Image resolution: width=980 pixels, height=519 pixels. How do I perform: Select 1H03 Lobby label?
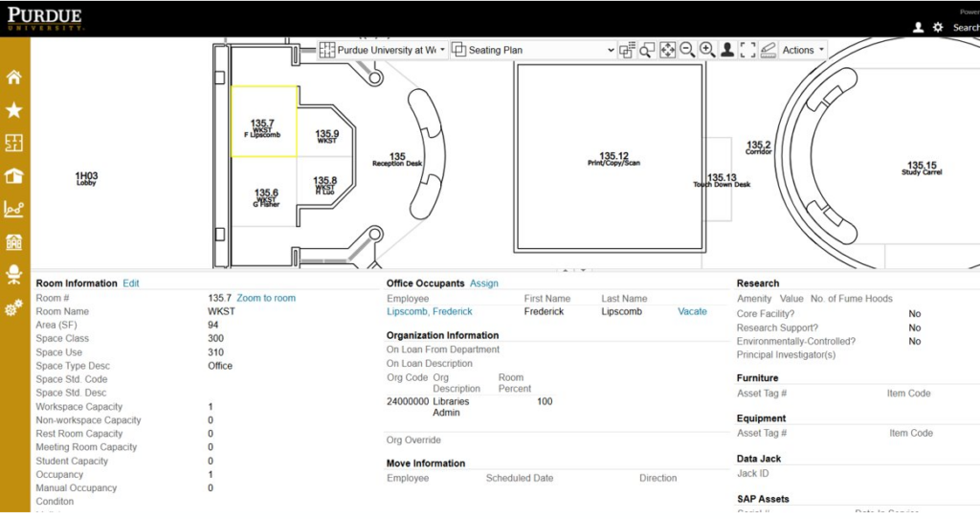tap(86, 179)
